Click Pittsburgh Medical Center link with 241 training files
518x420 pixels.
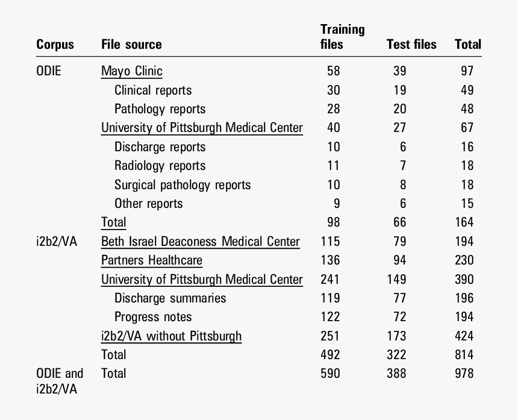(x=202, y=280)
